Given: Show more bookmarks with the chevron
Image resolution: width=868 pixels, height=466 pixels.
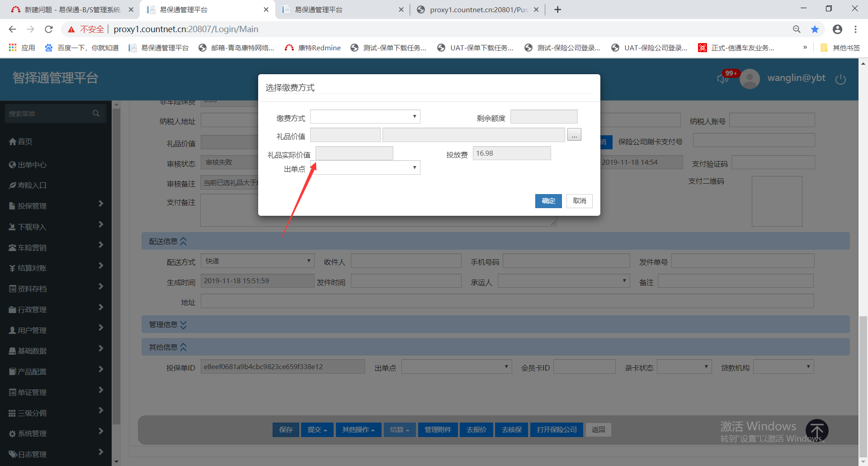Looking at the screenshot, I should (x=805, y=48).
